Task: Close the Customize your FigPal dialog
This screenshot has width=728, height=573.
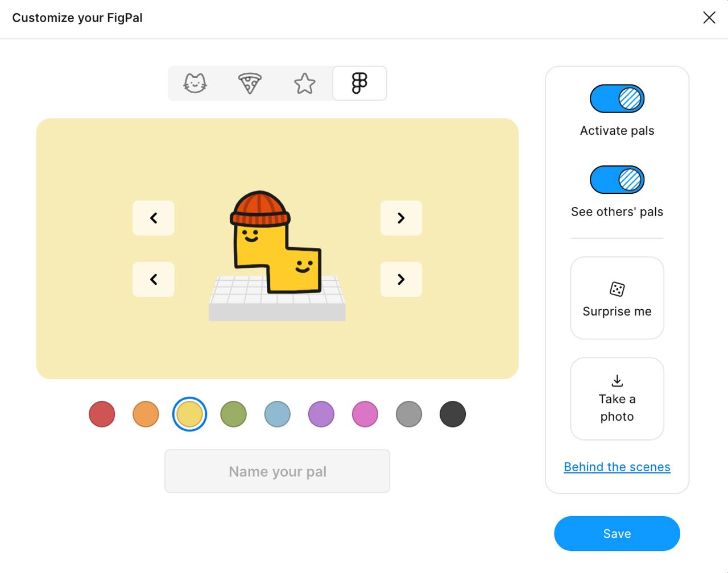Action: (709, 18)
